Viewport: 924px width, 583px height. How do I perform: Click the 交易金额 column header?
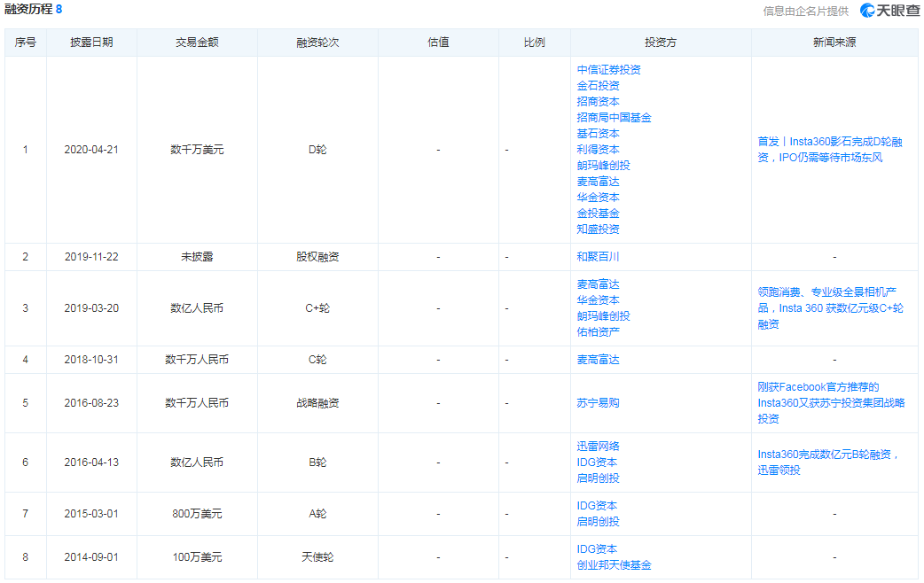click(x=197, y=43)
